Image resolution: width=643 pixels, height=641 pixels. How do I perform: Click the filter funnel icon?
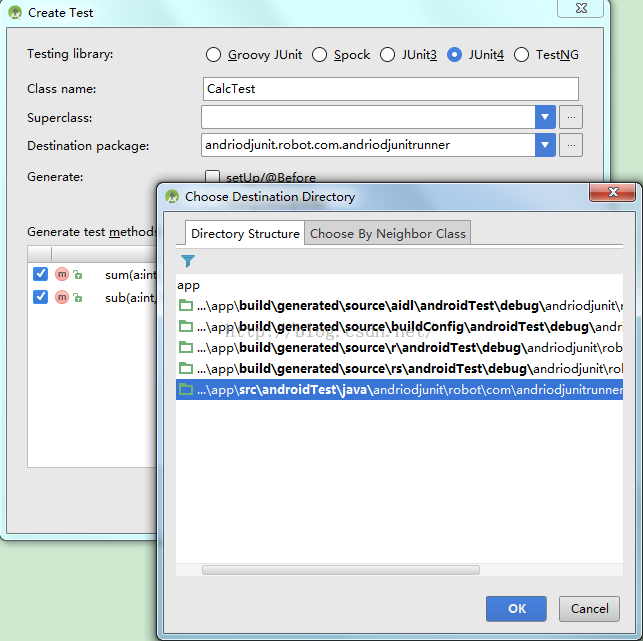pos(188,261)
